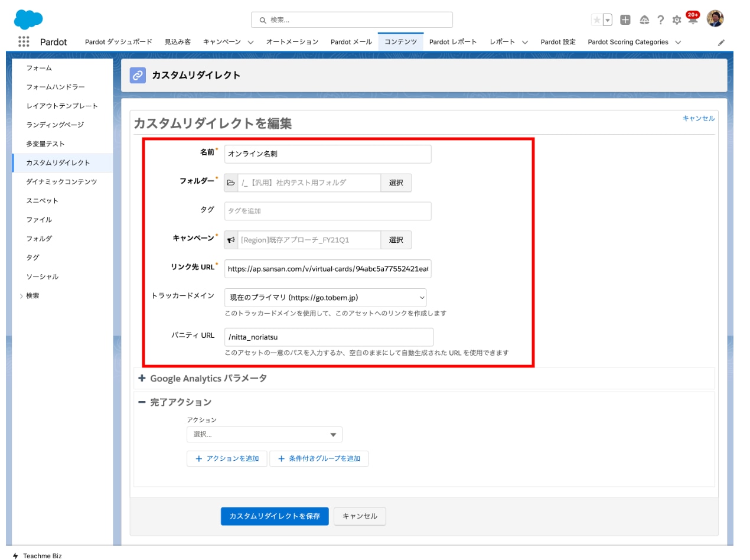The image size is (750, 560).
Task: Click the global actions plus icon
Action: pos(625,19)
